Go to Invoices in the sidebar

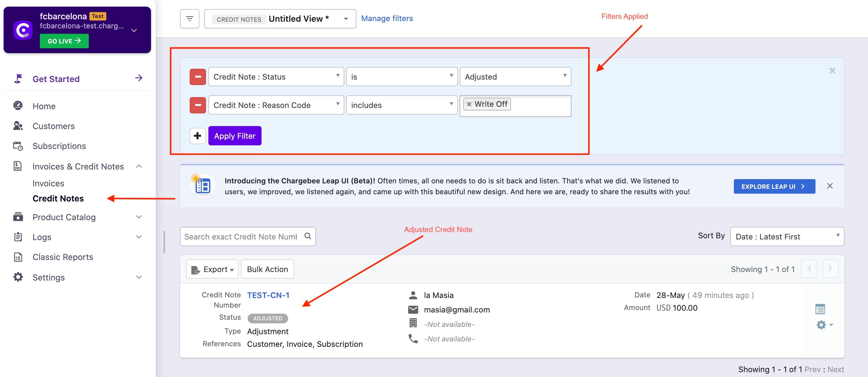coord(48,183)
